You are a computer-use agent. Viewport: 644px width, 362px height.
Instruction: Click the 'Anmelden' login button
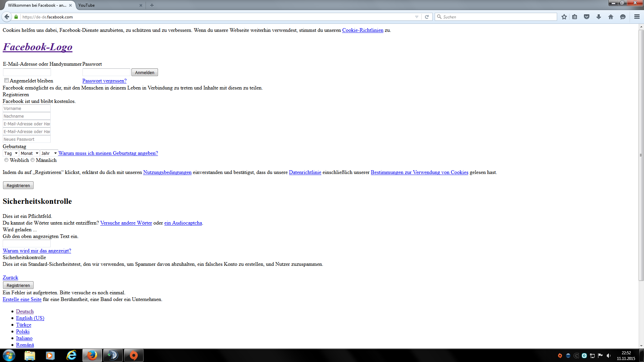pos(145,72)
